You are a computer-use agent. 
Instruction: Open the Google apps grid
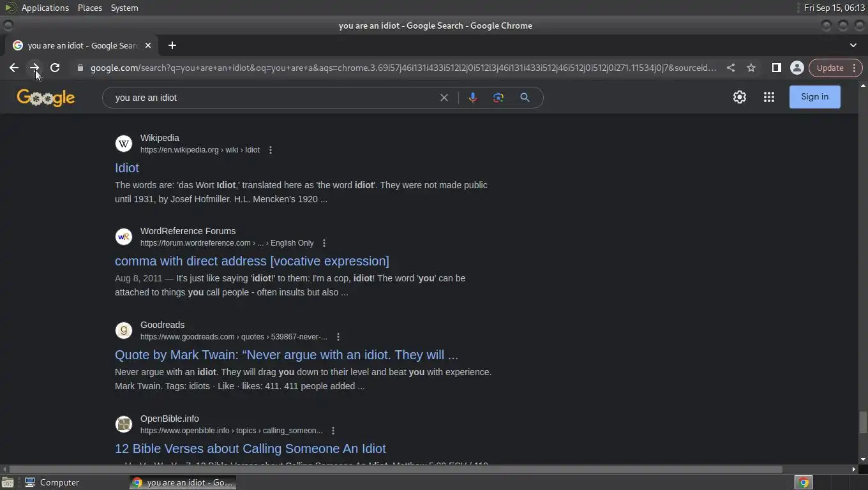pos(768,97)
